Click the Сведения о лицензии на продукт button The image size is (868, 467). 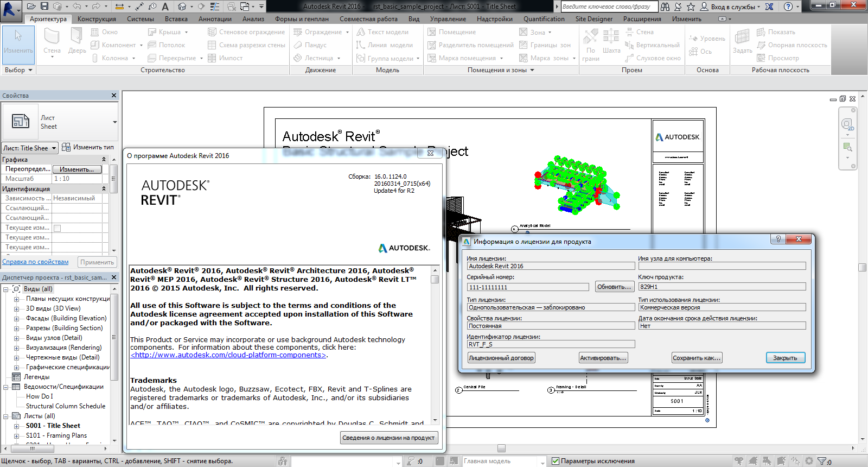coord(388,438)
